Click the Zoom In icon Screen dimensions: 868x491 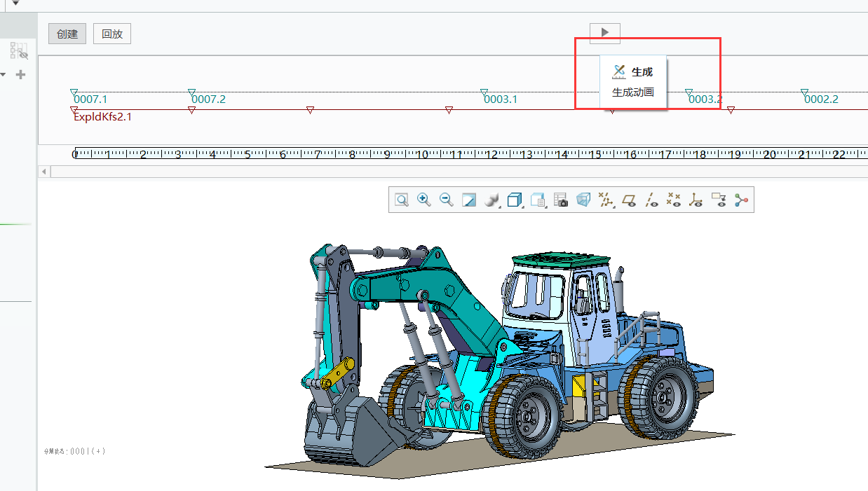[x=423, y=200]
